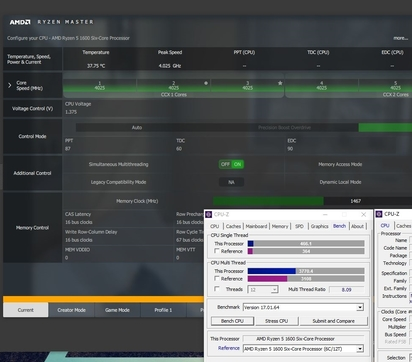The width and height of the screenshot is (412, 362).
Task: Click the Memory Access Mode label
Action: (340, 164)
